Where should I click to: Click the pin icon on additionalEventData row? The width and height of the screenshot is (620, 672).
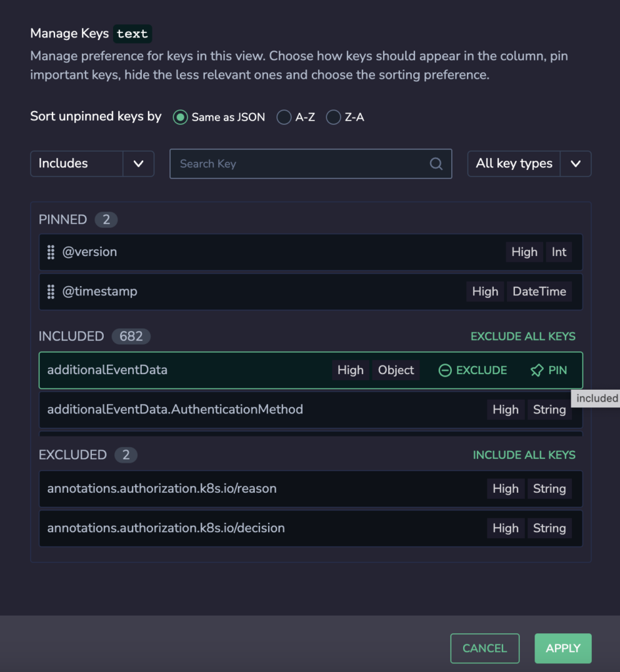click(x=537, y=370)
